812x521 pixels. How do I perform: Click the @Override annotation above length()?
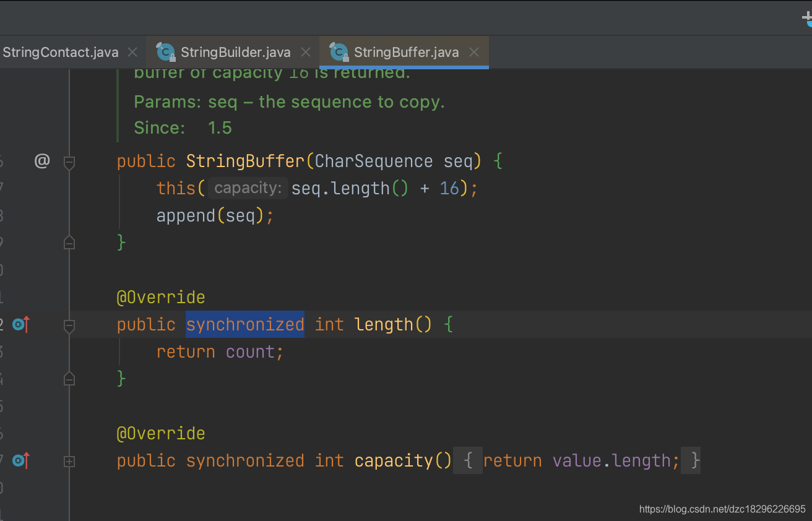(161, 297)
